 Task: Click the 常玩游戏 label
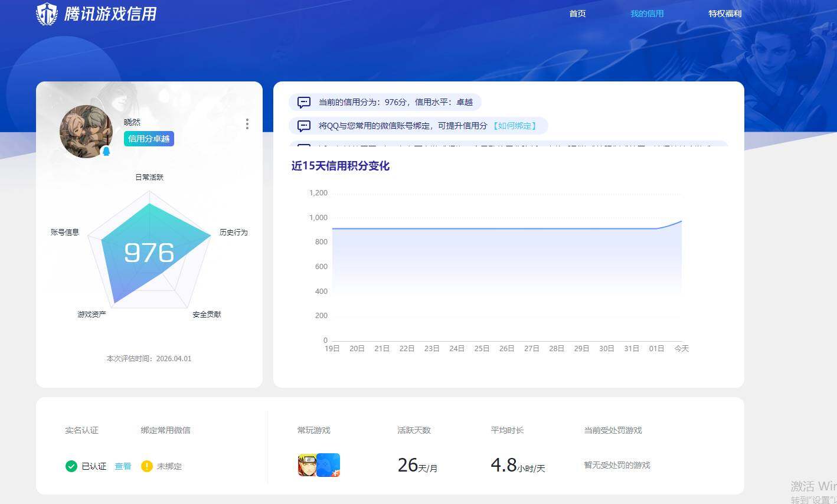point(314,430)
